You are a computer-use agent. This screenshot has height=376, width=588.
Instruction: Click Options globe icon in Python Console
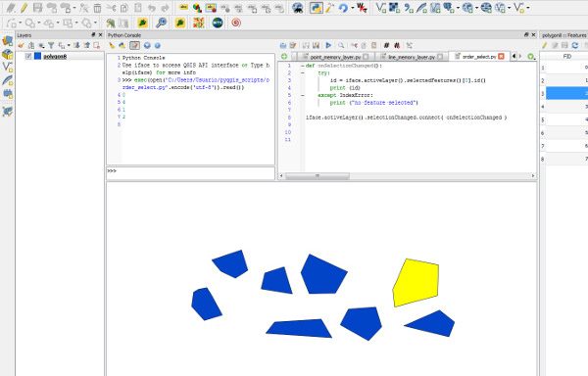pyautogui.click(x=147, y=45)
